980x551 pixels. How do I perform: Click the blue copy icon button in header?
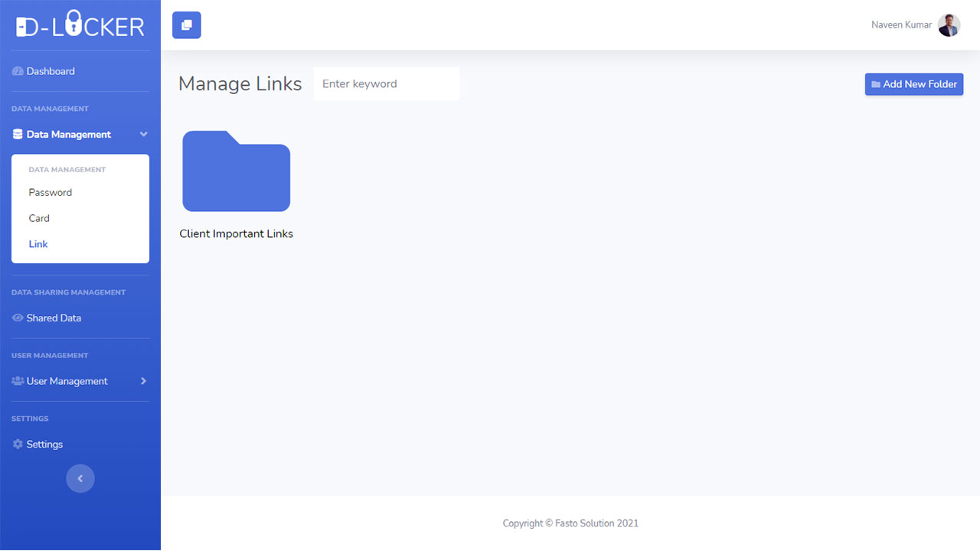(x=187, y=25)
